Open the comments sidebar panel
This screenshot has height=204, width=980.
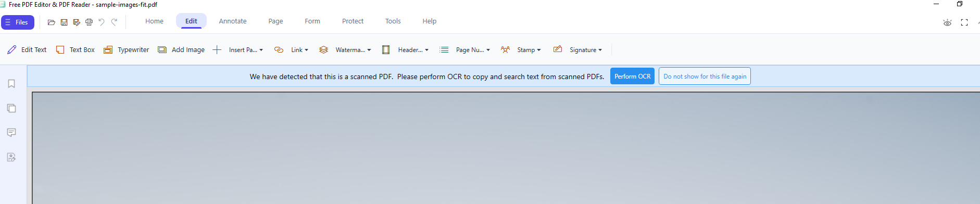[x=11, y=133]
